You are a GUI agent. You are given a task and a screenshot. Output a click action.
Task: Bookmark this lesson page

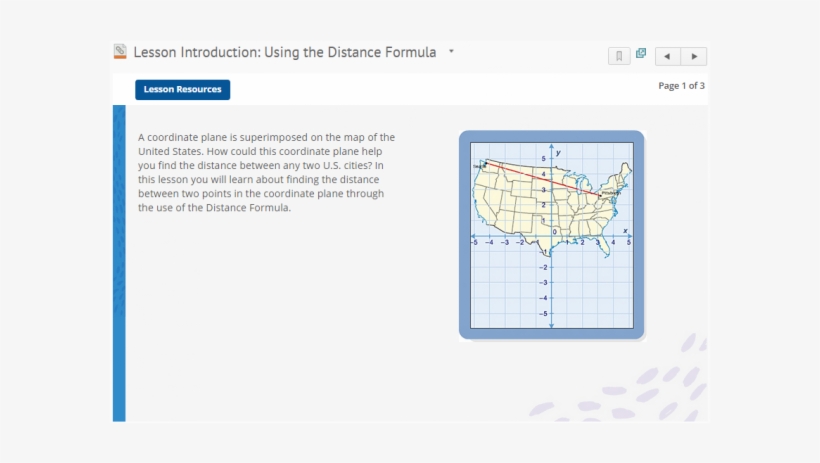(x=619, y=56)
